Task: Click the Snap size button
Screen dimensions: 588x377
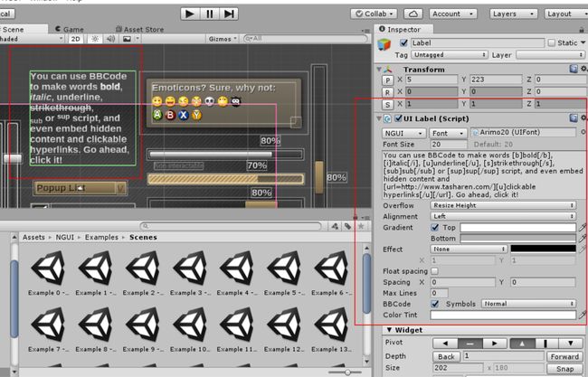Action: 564,368
